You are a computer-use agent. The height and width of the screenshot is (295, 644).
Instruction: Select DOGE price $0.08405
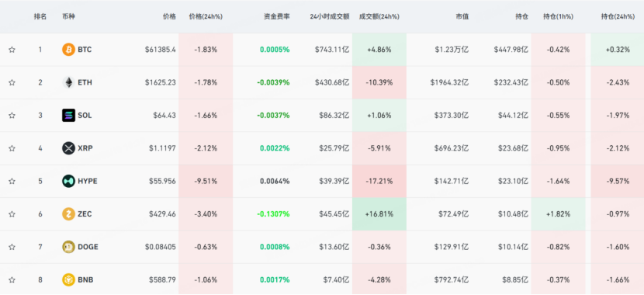160,247
